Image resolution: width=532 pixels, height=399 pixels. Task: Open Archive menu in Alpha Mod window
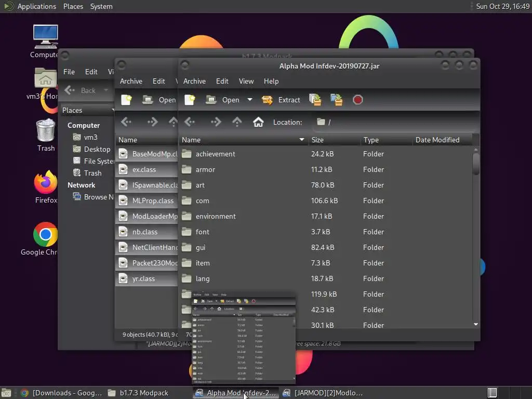[x=194, y=81]
